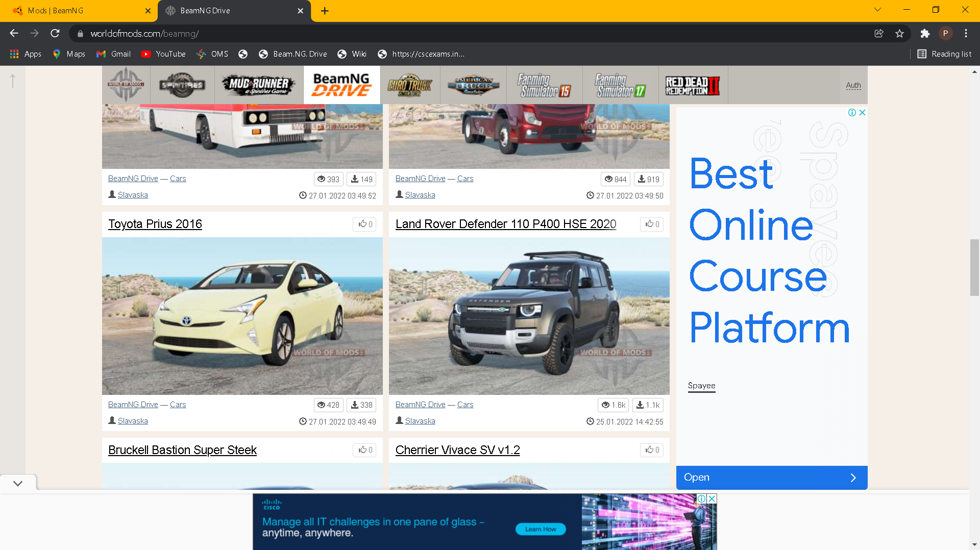The width and height of the screenshot is (980, 550).
Task: Like the Toyota Prius 2016 mod
Action: tap(364, 224)
